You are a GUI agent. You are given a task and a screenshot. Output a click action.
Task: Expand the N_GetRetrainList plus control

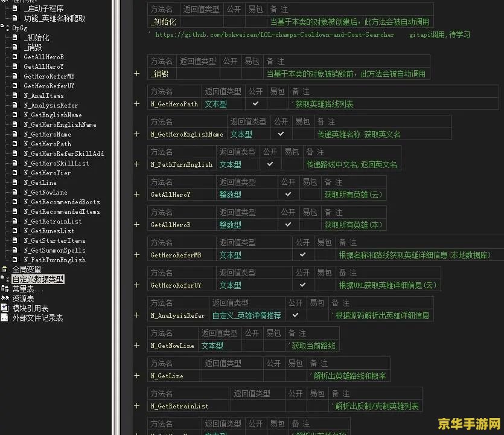coord(137,406)
